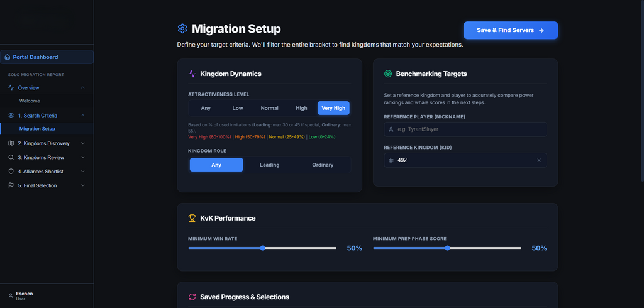644x308 pixels.
Task: Expand the 5. Final Selection chevron
Action: point(83,185)
